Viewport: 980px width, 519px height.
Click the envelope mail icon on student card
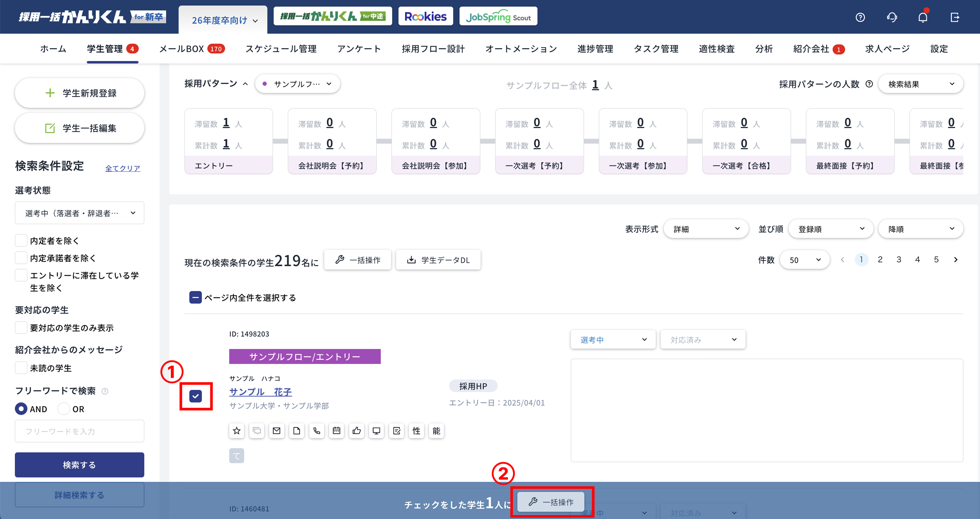(x=277, y=430)
